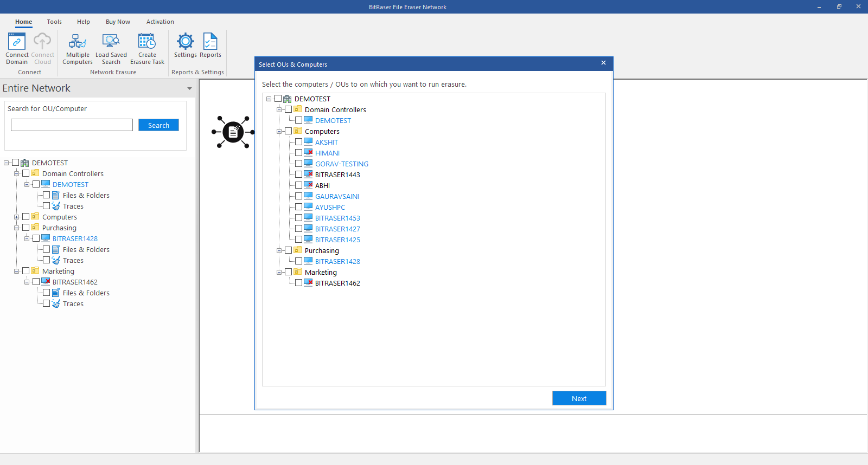The image size is (868, 465).
Task: Open the Tools ribbon tab
Action: pos(54,22)
